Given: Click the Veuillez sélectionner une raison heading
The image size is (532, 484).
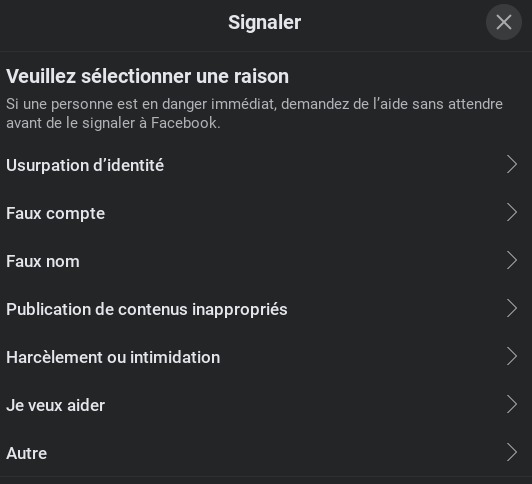Looking at the screenshot, I should (147, 76).
